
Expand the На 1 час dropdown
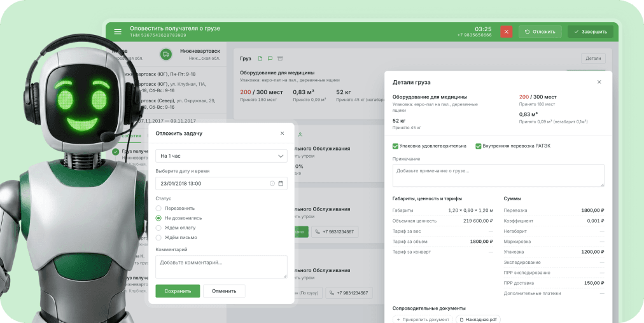[221, 156]
